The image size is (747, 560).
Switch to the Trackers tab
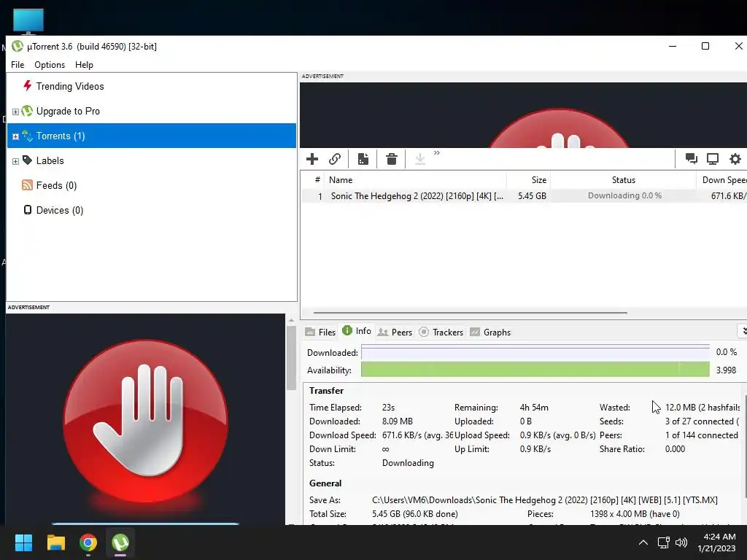(441, 332)
